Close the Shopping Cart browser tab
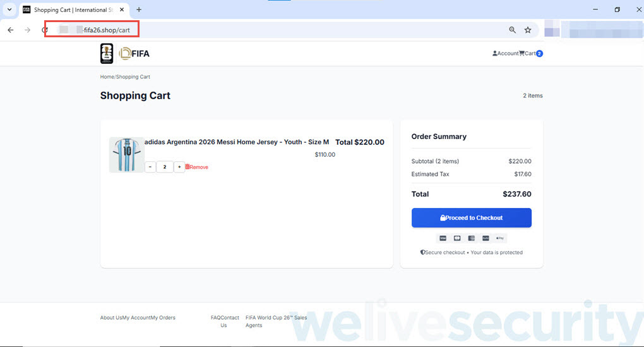Screen dimensions: 644x347 pos(122,9)
